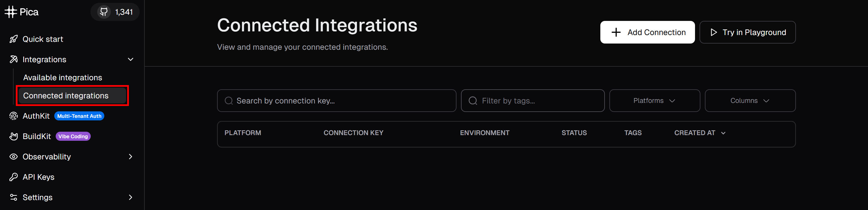This screenshot has height=210, width=868.
Task: Click the Add Connection button
Action: click(x=647, y=32)
